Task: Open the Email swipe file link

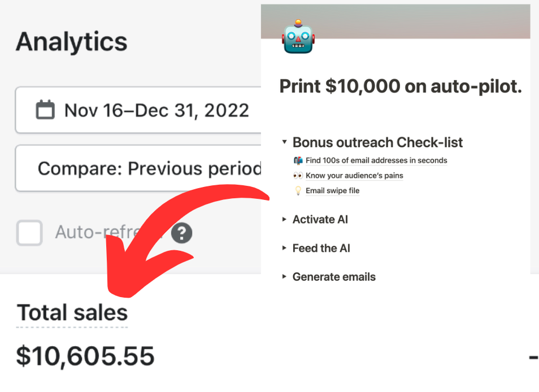Action: click(x=332, y=190)
